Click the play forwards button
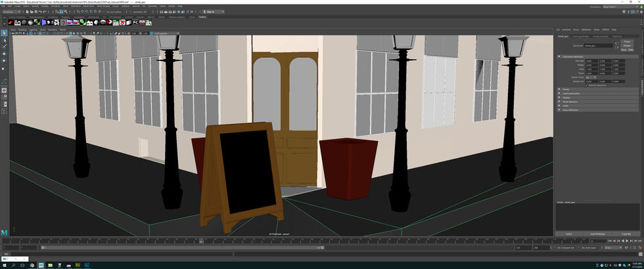644x269 pixels. pyautogui.click(x=627, y=241)
